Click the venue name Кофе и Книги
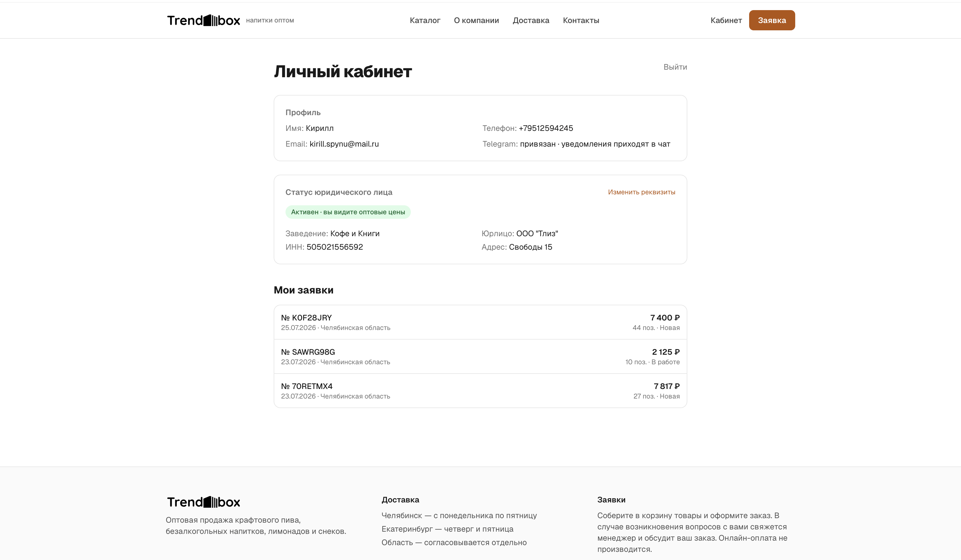The width and height of the screenshot is (961, 560). [355, 233]
